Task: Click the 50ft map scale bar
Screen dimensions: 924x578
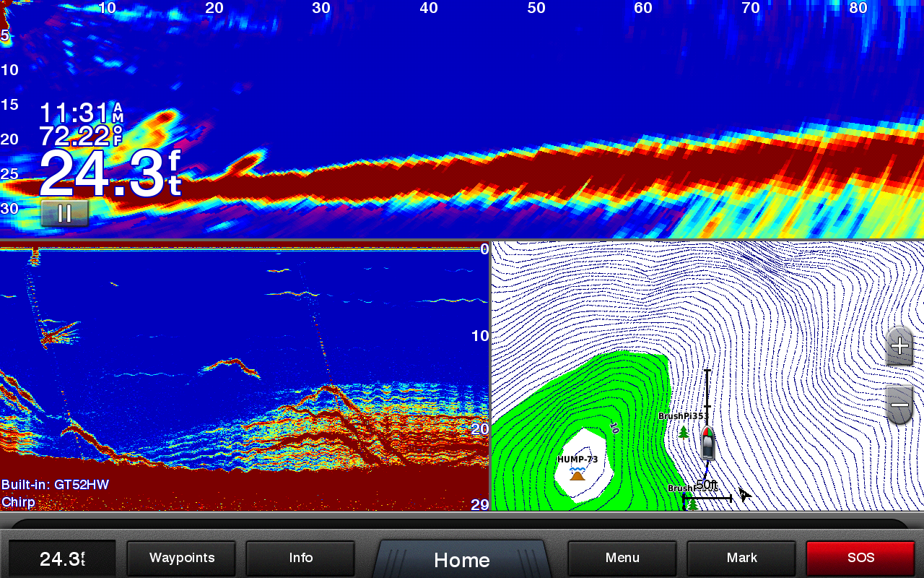Action: pyautogui.click(x=707, y=496)
